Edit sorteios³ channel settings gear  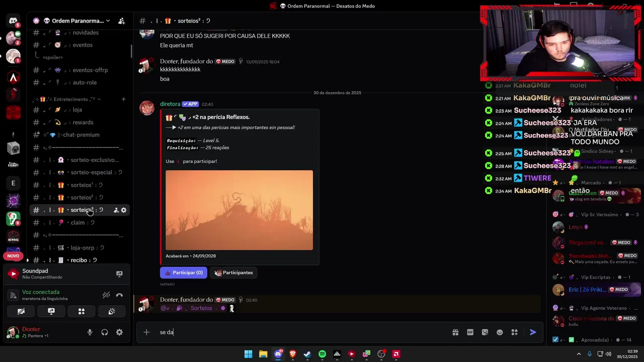coord(124,210)
